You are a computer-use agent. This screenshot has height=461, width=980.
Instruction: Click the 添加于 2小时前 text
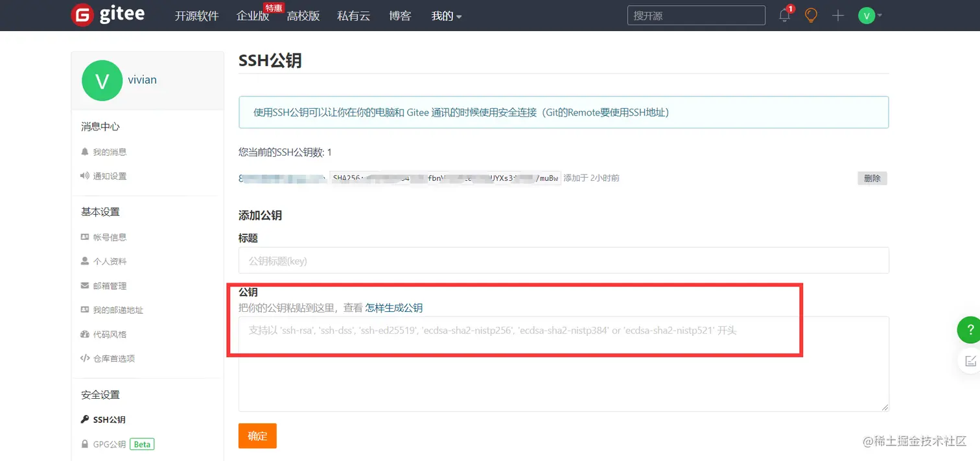tap(591, 178)
